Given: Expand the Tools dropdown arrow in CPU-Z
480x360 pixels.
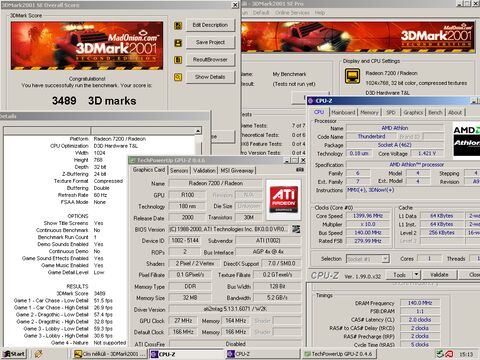Looking at the screenshot, I should 416,275.
